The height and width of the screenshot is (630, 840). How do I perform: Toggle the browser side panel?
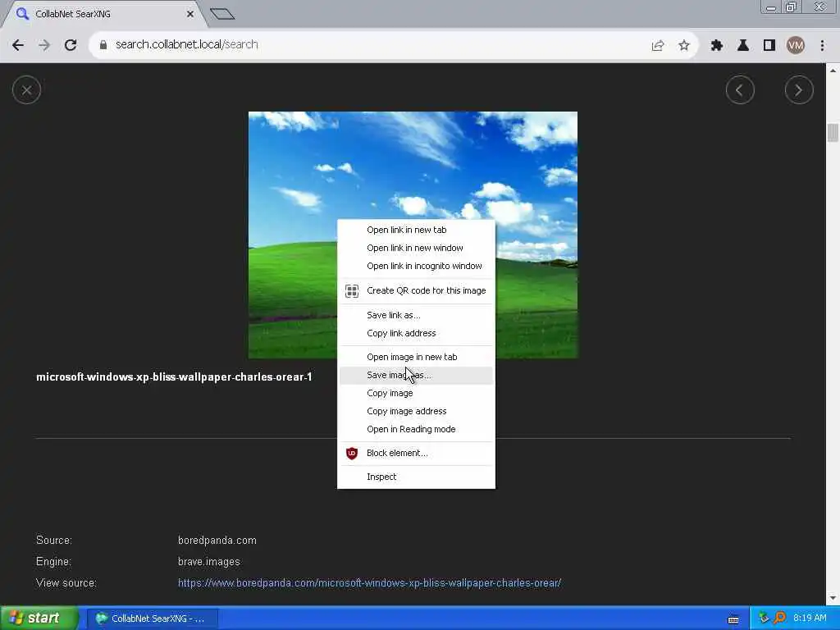(x=769, y=46)
